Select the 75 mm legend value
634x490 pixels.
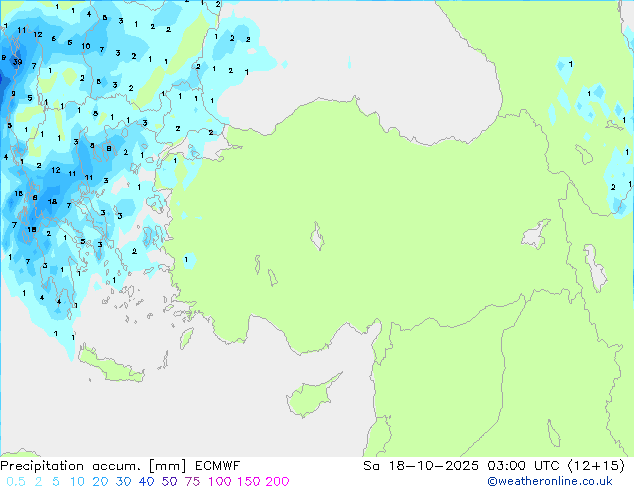[192, 482]
